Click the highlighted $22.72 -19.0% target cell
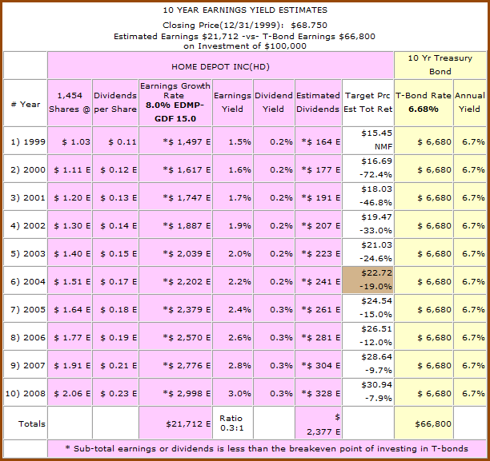Screen dimensions: 490x461 tap(368, 280)
